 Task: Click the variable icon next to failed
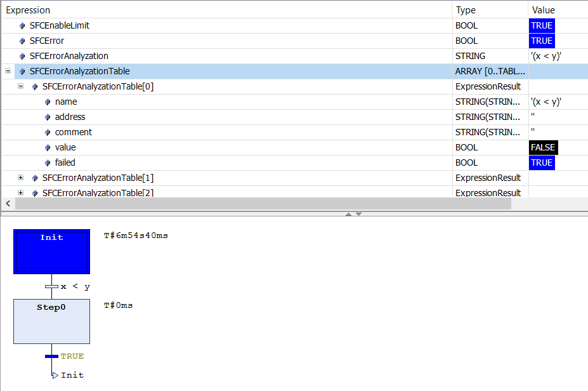click(x=47, y=162)
